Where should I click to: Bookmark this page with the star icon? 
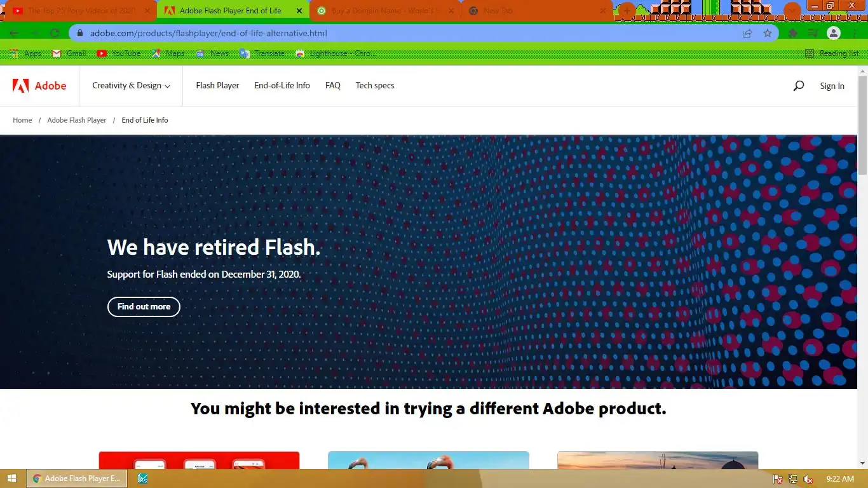(x=768, y=33)
